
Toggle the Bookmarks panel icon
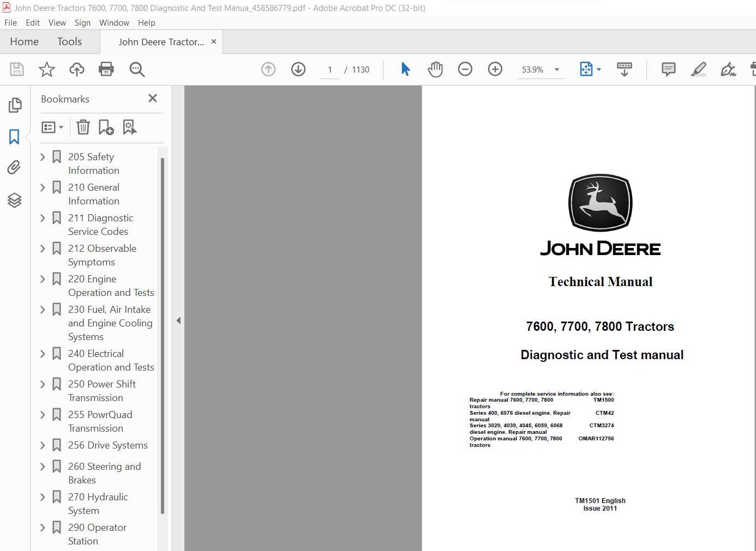point(15,136)
